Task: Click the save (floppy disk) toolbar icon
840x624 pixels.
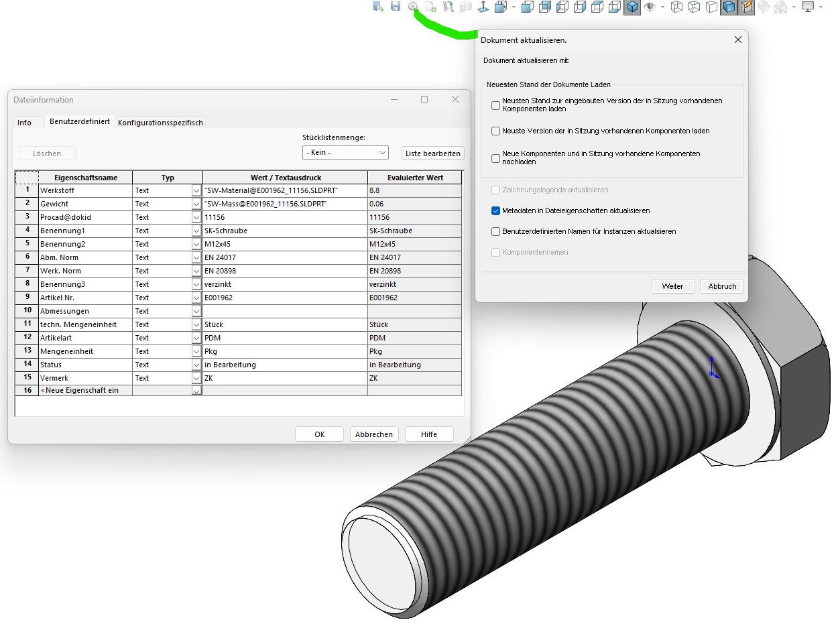Action: pos(396,7)
